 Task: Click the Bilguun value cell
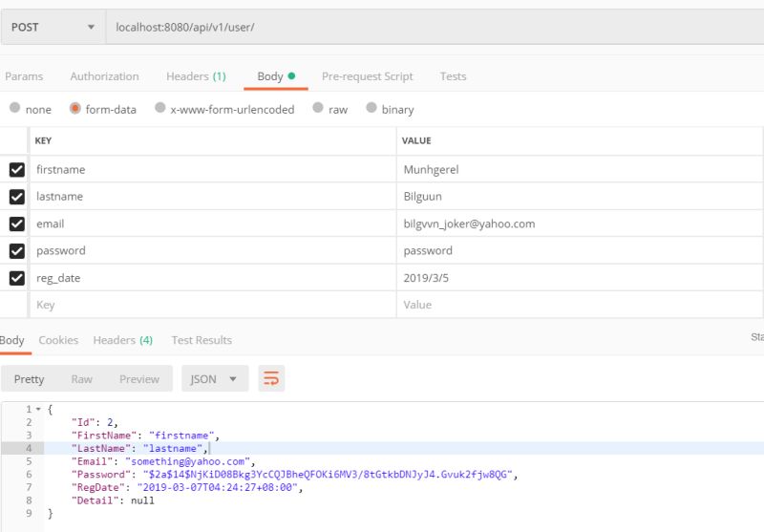580,197
